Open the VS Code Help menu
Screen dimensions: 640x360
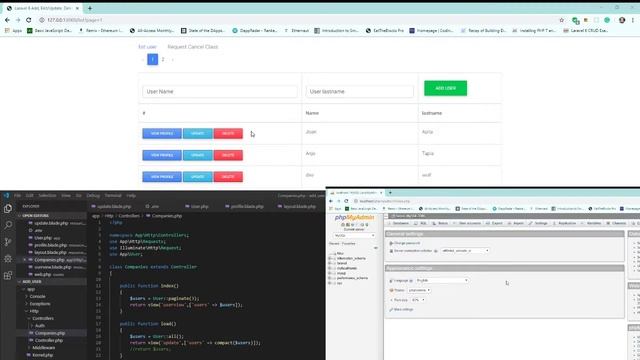click(x=131, y=196)
